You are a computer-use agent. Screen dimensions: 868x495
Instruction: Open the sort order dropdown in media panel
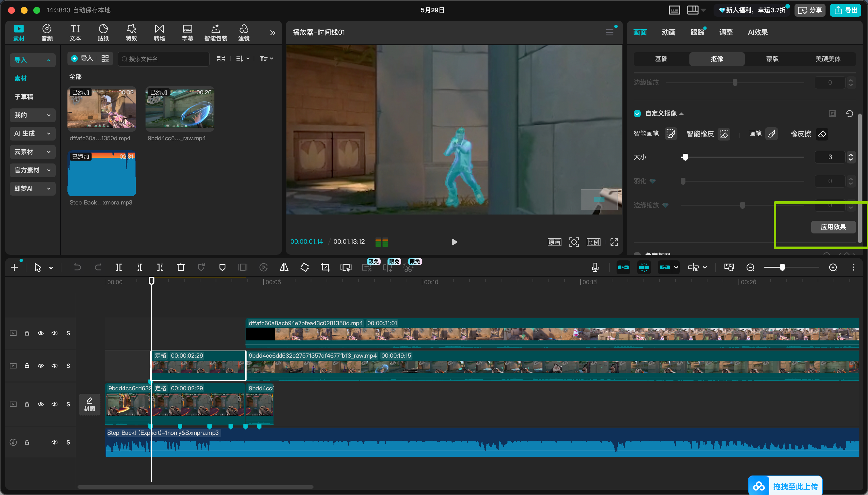coord(243,59)
